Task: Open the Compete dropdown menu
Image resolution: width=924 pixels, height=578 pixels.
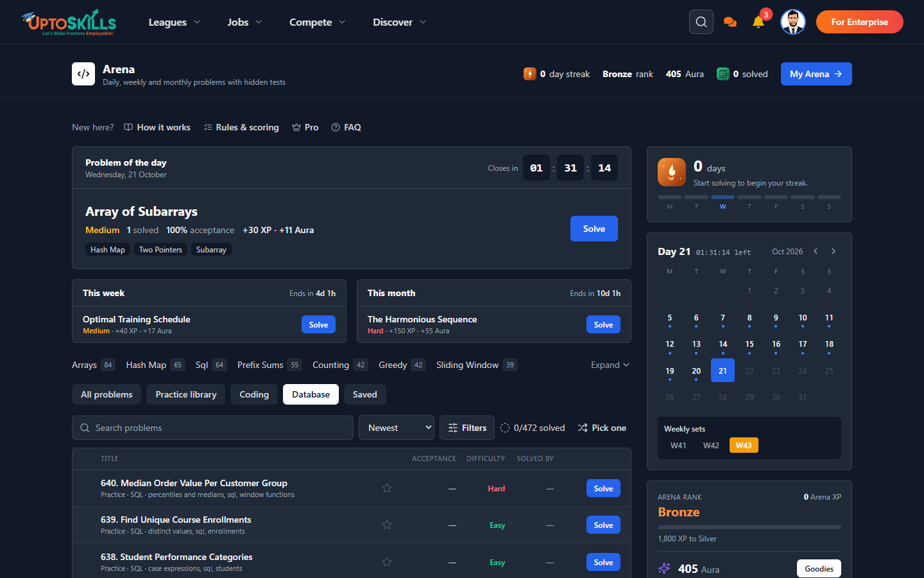Action: (317, 22)
